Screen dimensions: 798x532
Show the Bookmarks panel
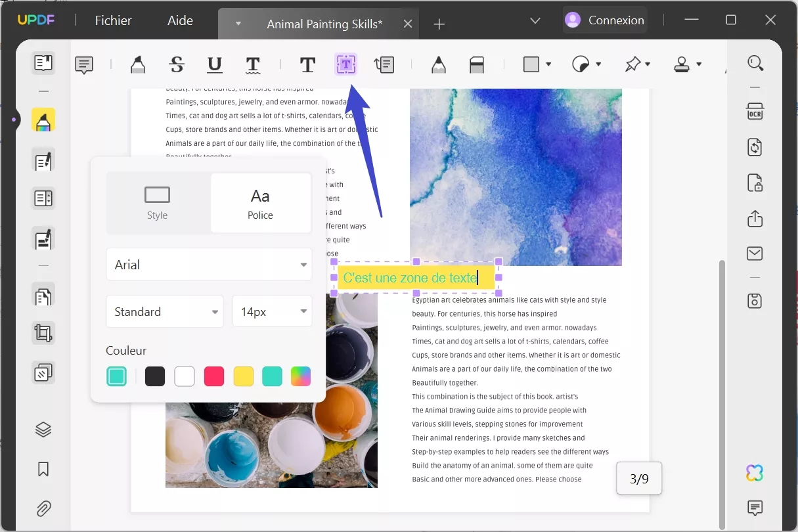(x=43, y=469)
